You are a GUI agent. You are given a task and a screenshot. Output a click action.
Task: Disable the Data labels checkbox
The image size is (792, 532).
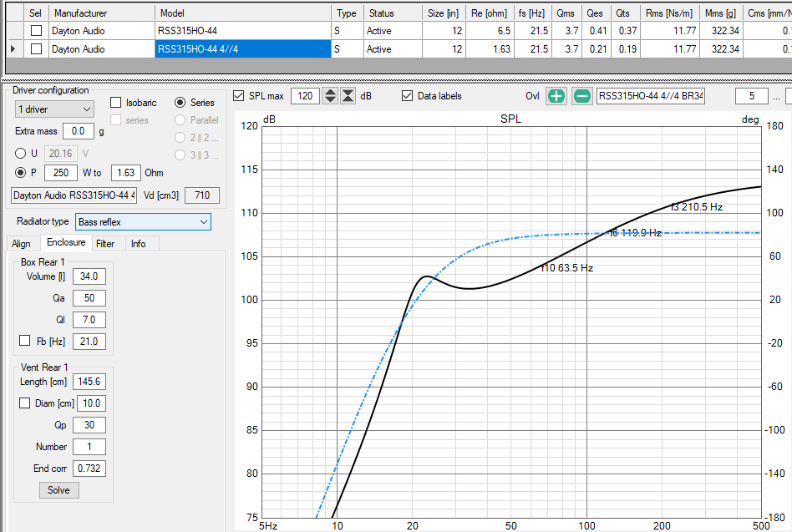pos(407,96)
